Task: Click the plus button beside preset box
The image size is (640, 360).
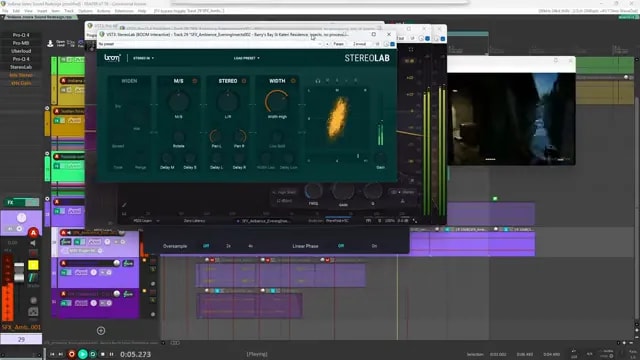Action: pos(327,44)
